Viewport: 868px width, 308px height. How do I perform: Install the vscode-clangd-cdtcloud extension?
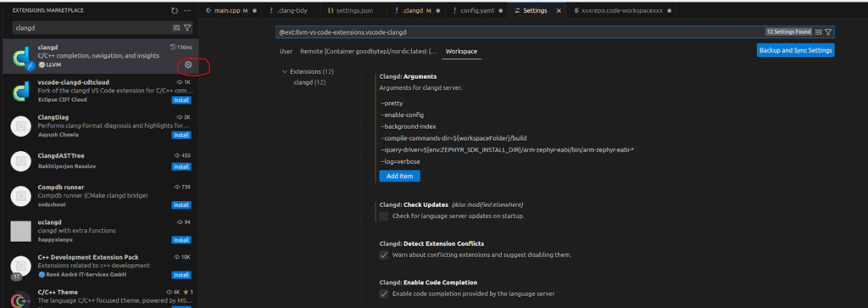tap(181, 100)
